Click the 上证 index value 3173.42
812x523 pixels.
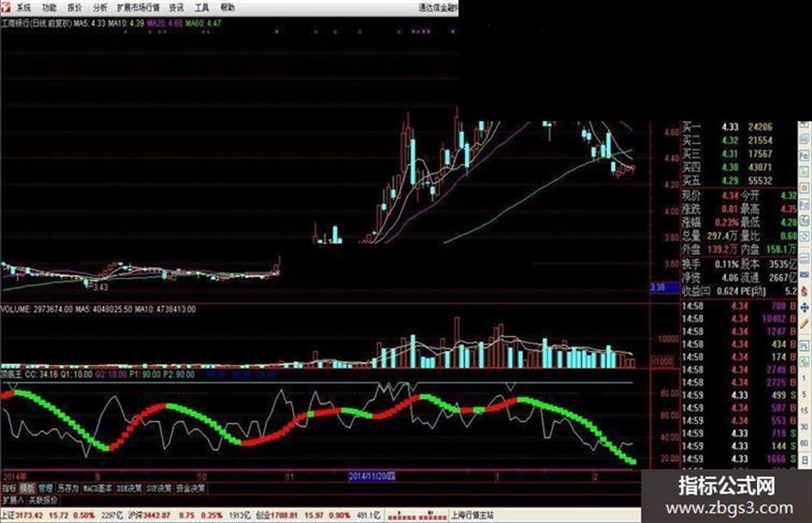30,516
